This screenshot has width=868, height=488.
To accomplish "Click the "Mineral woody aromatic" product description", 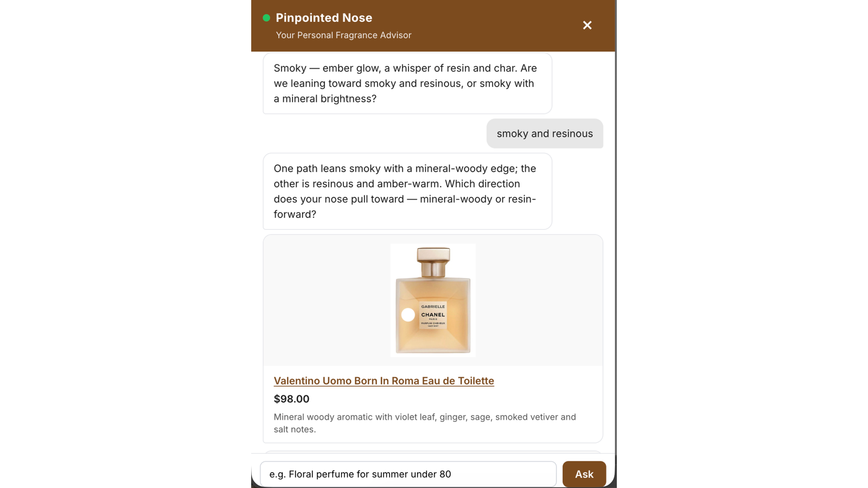I will [x=425, y=423].
